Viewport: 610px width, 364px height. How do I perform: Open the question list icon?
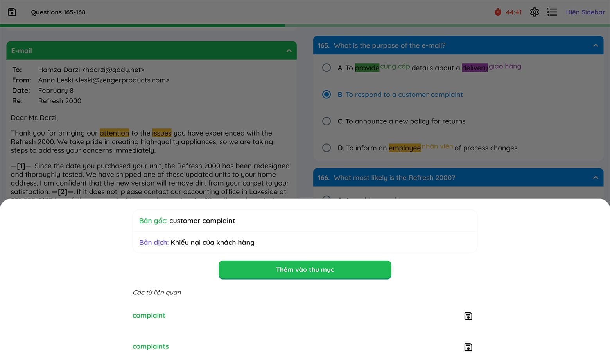click(552, 12)
